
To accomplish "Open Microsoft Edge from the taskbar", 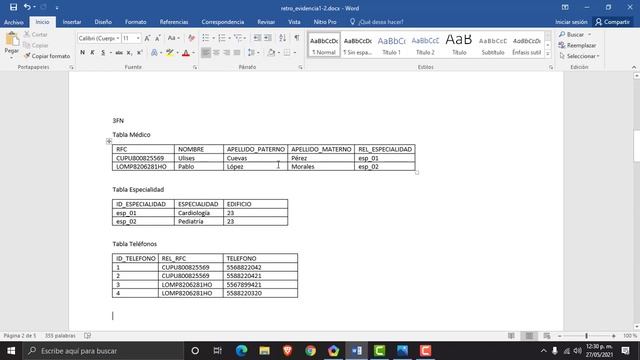I will 242,351.
